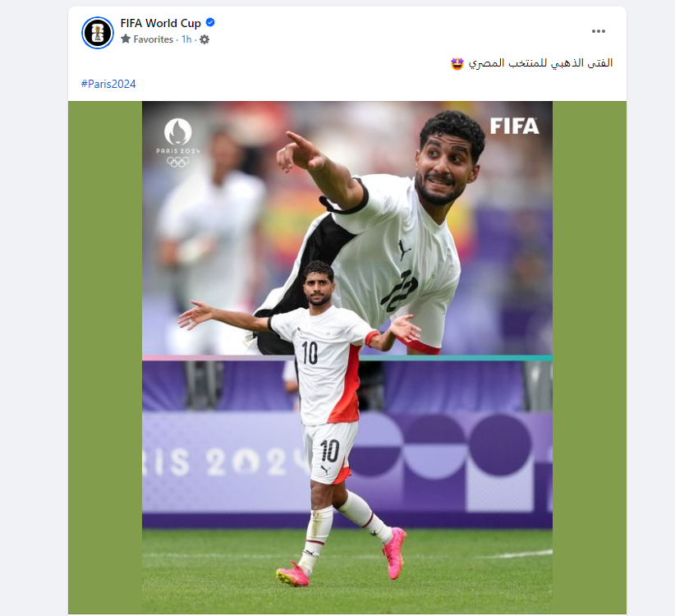
Task: Click the Favorites star icon
Action: pyautogui.click(x=126, y=39)
